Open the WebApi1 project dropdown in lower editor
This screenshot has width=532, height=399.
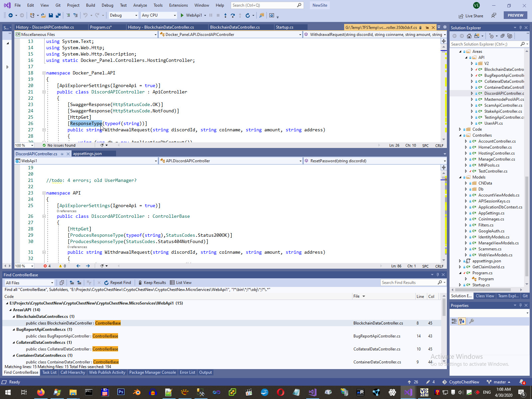coord(86,161)
